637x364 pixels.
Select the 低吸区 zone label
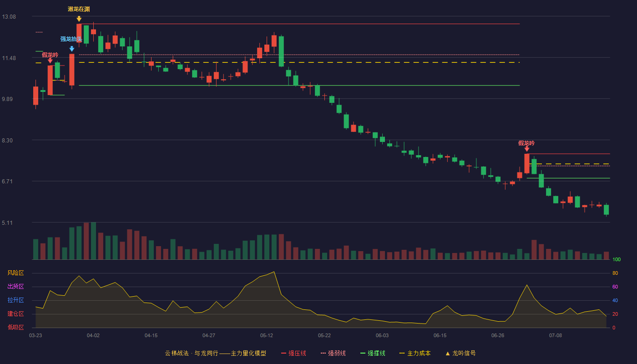[15, 327]
